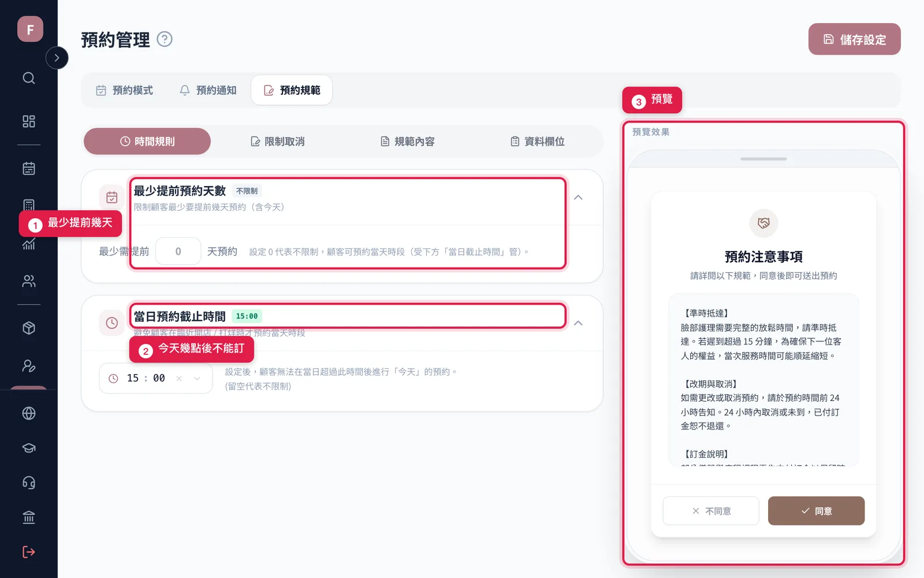Open the package box icon in sidebar
This screenshot has height=578, width=924.
(x=29, y=328)
